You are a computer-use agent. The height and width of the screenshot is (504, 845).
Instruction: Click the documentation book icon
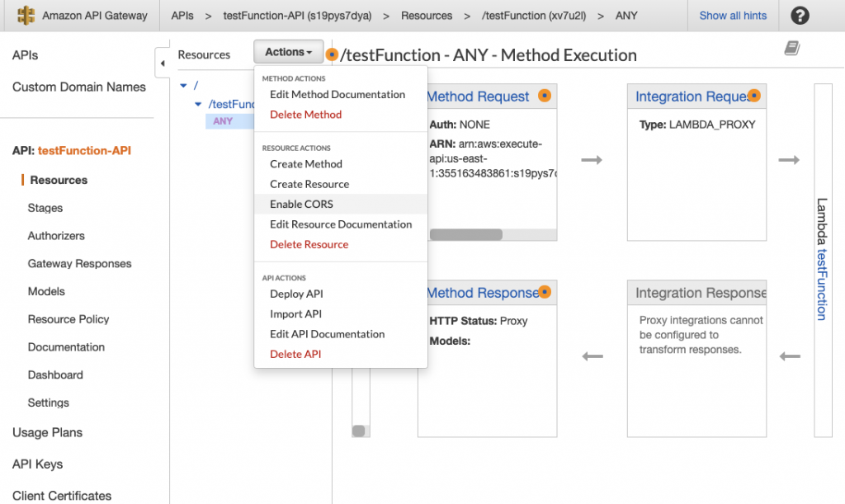792,49
